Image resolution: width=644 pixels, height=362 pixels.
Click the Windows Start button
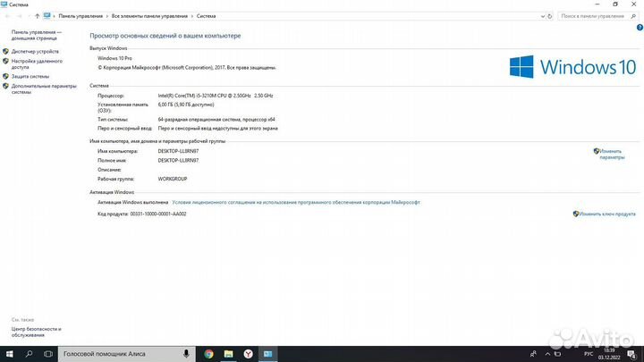pyautogui.click(x=9, y=354)
